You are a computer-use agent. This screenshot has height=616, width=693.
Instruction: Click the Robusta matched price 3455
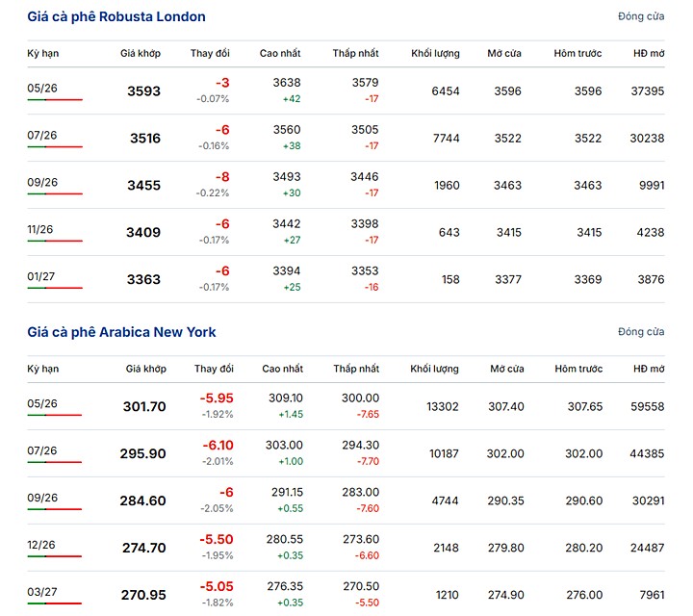point(144,186)
